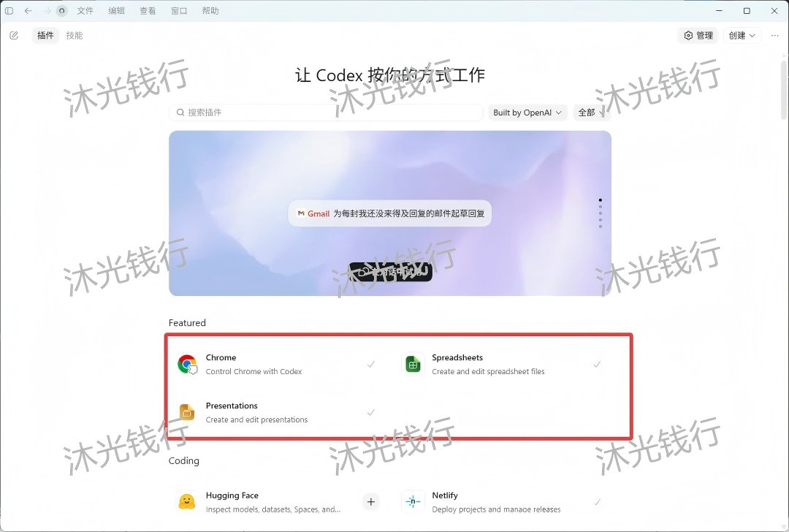This screenshot has width=789, height=532.
Task: Click the Hugging Face emoji icon
Action: pyautogui.click(x=187, y=502)
